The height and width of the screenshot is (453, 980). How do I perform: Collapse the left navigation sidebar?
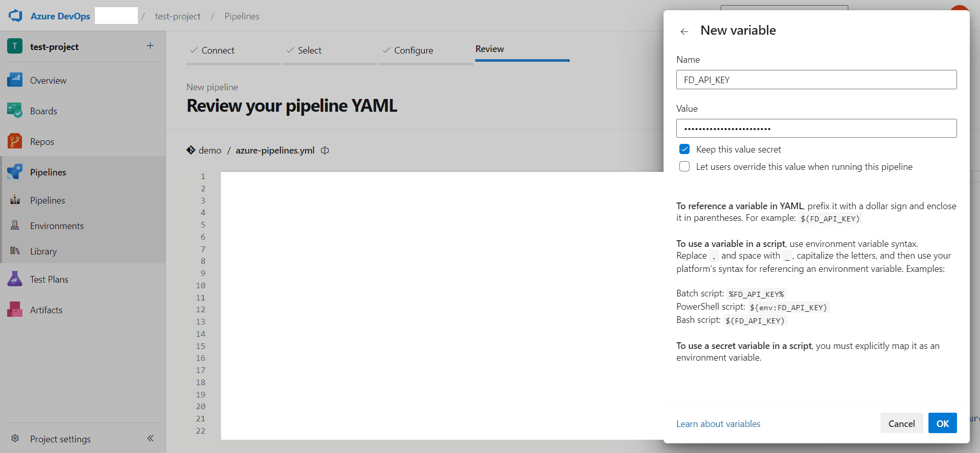pos(151,438)
